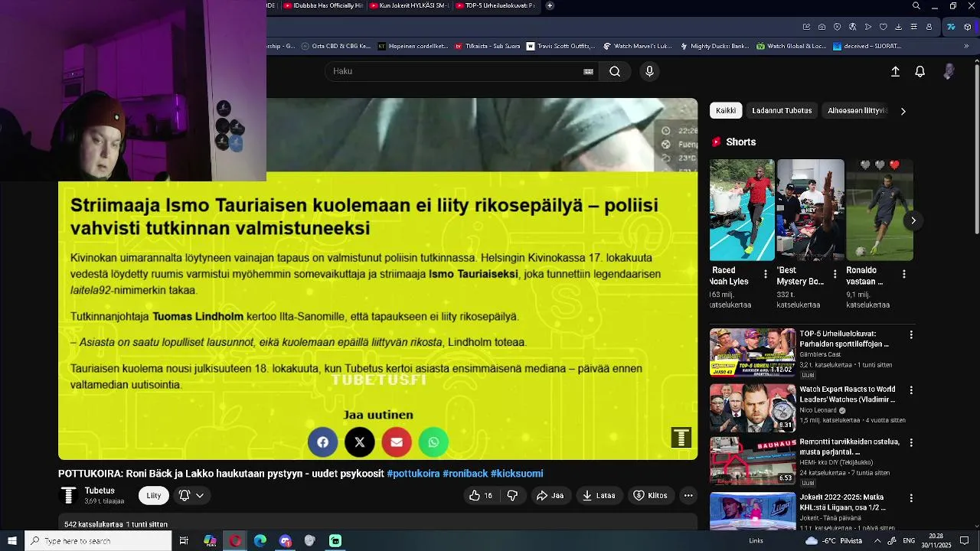Screen dimensions: 980x551
Task: Open 'Watch Expert Reacts' video thumbnail
Action: pyautogui.click(x=753, y=408)
